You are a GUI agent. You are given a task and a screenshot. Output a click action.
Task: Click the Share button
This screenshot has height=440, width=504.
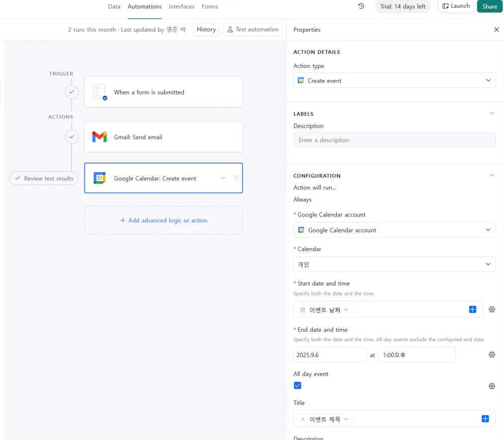[x=490, y=6]
